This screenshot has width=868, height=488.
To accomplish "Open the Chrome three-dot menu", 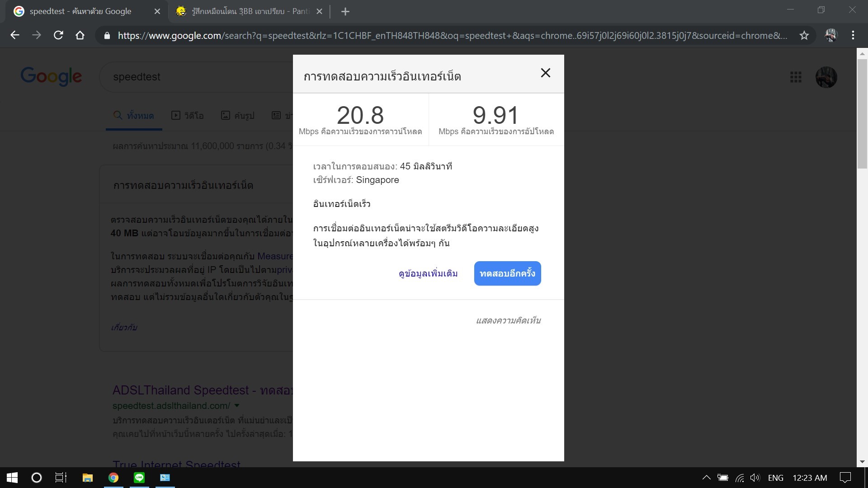I will pyautogui.click(x=853, y=35).
